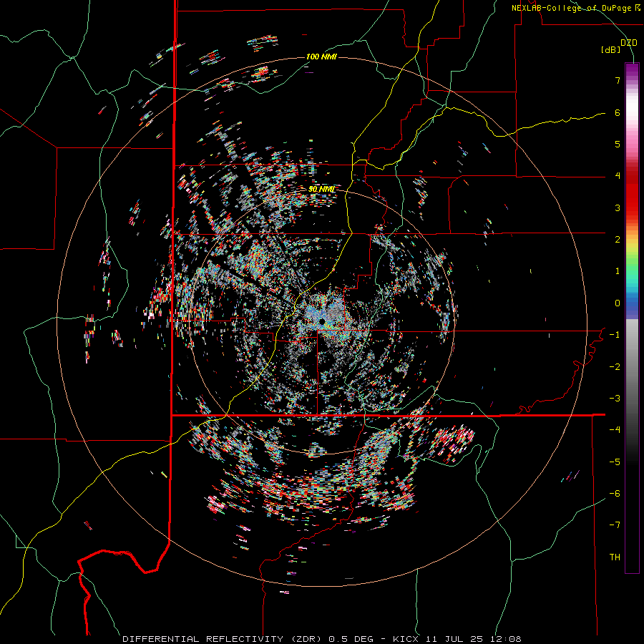Click the 12:08 timestamp in footer
This screenshot has width=644, height=644.
click(507, 639)
